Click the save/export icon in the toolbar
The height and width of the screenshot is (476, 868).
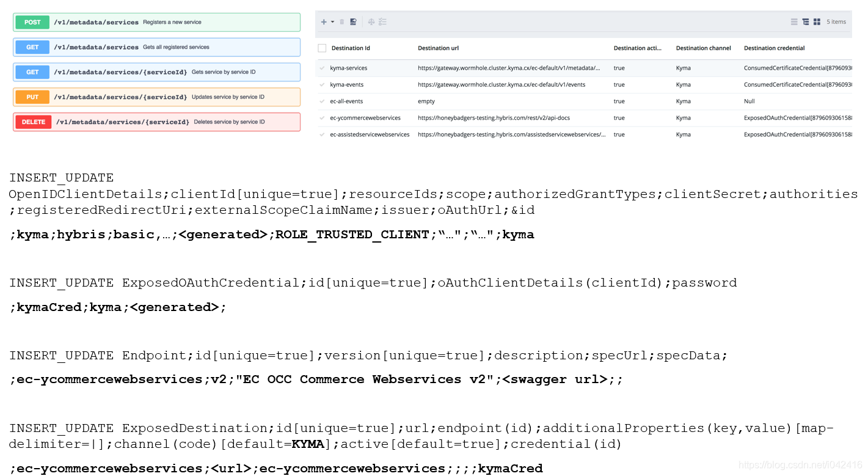353,22
